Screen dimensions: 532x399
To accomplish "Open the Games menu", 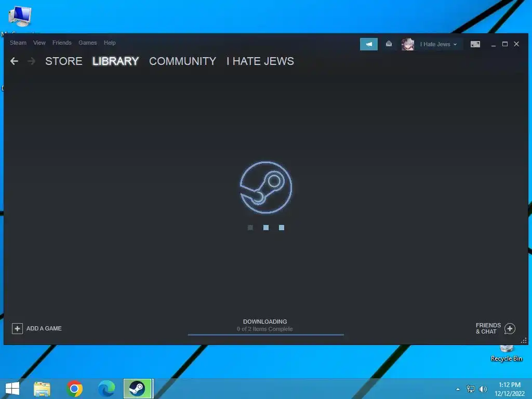I will [87, 43].
